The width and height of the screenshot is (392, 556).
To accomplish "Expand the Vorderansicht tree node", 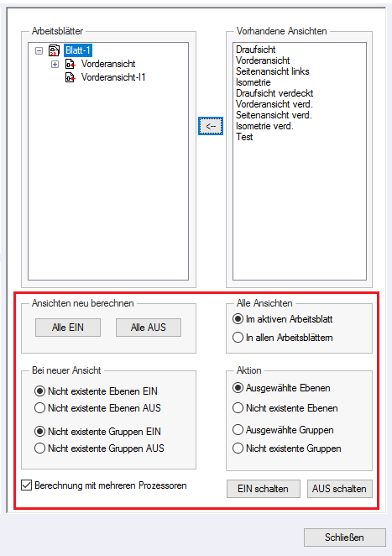I will tap(55, 64).
